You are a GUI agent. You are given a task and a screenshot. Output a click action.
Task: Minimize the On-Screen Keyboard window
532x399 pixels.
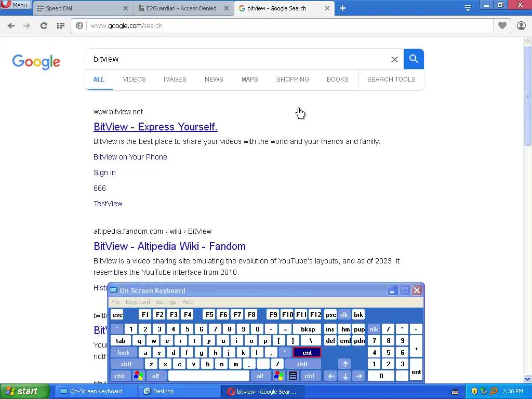point(393,290)
